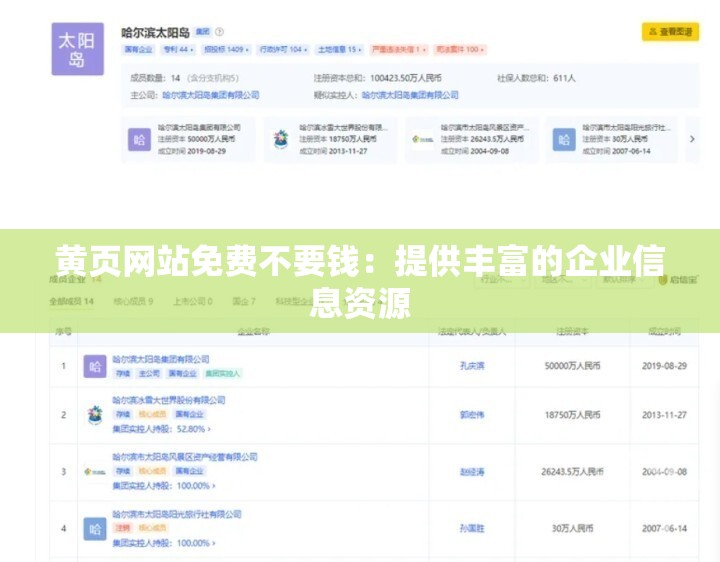The image size is (720, 562).
Task: Select the 全部成员 14 tab
Action: [72, 301]
